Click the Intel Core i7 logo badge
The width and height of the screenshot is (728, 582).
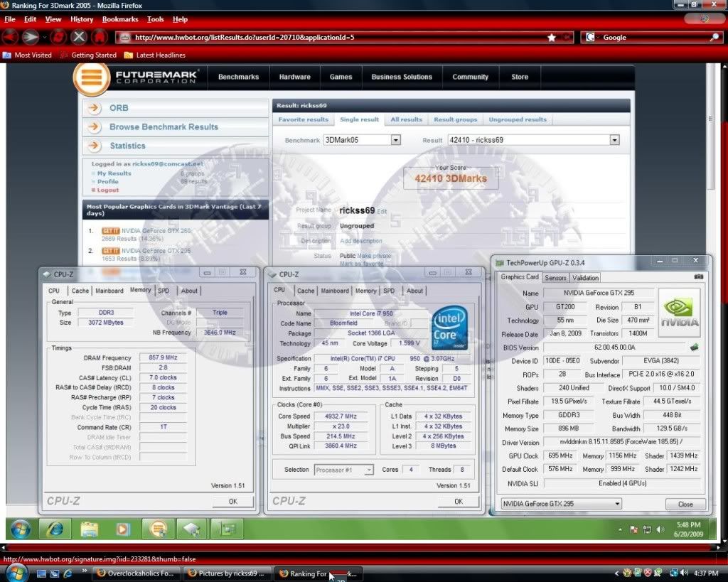tap(449, 328)
